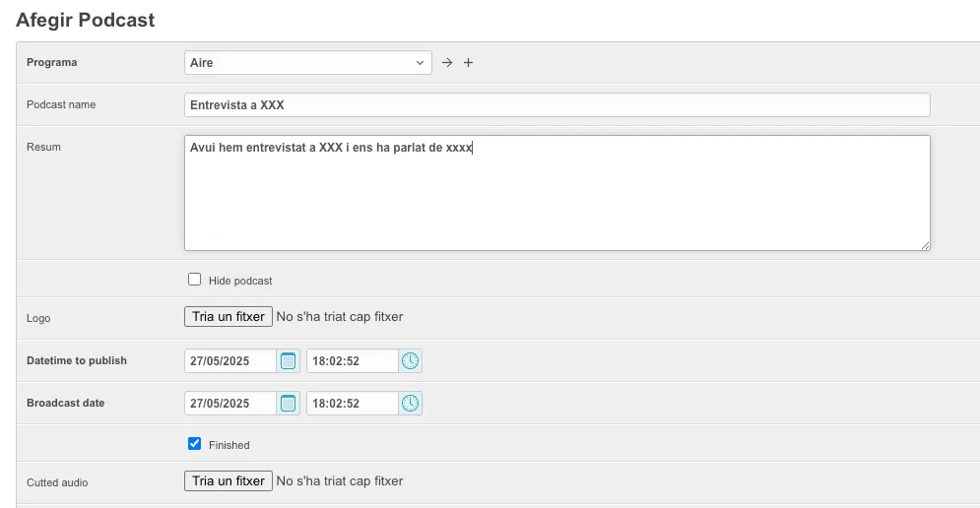This screenshot has width=980, height=508.
Task: Open calendar picker for Broadcast date
Action: click(289, 404)
